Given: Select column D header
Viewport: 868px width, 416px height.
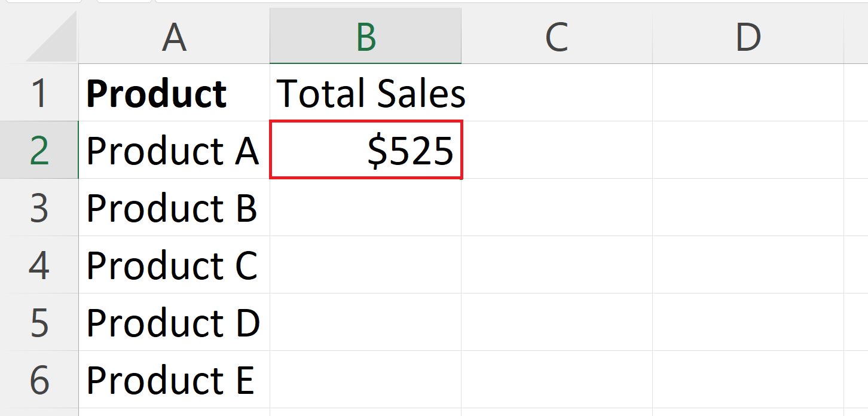Looking at the screenshot, I should [x=747, y=37].
